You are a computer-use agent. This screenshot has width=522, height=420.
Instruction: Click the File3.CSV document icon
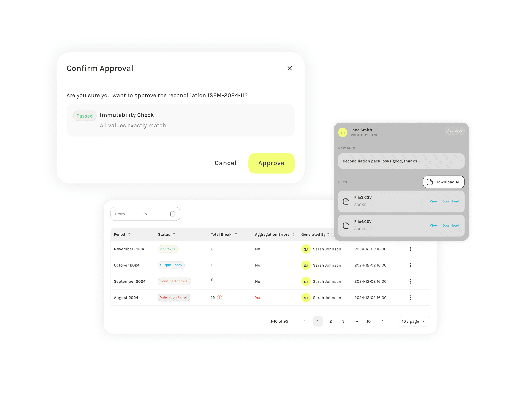346,201
